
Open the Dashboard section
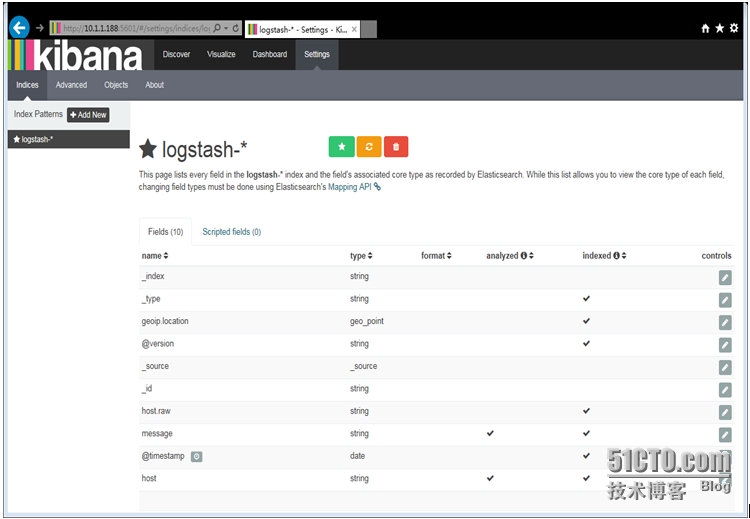pyautogui.click(x=270, y=55)
